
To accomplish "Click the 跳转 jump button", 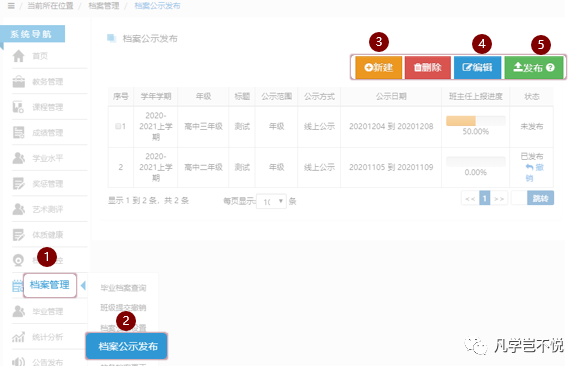I will click(x=540, y=198).
